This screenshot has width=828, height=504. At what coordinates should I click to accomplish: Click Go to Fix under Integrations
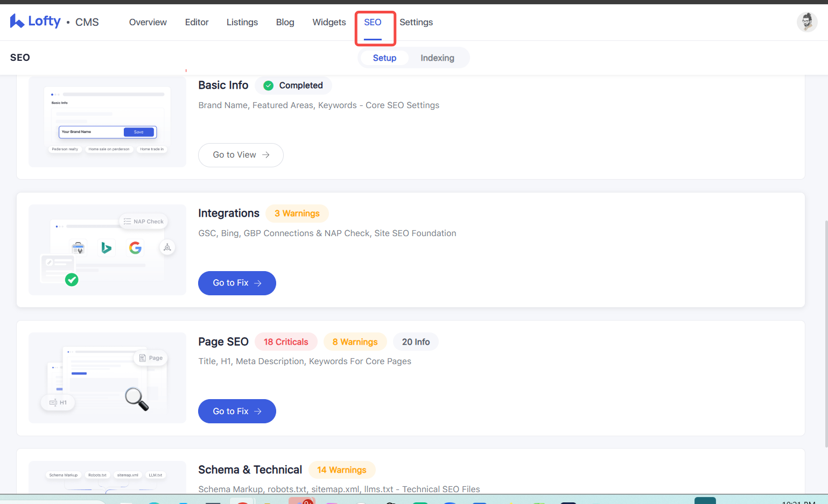coord(237,283)
